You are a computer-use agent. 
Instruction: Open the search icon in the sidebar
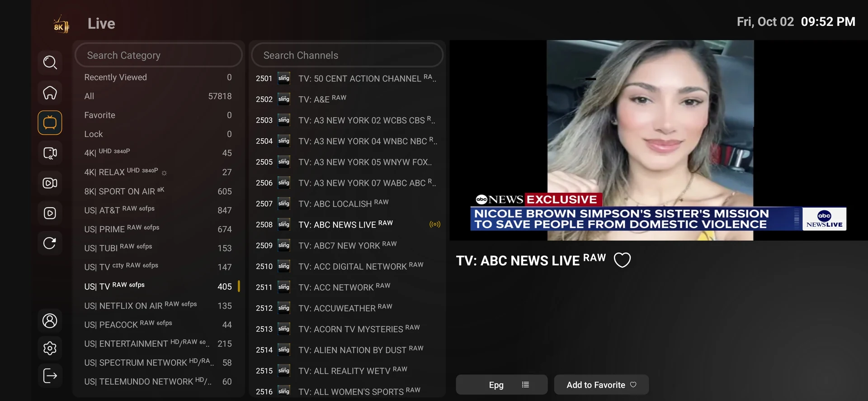click(x=50, y=62)
